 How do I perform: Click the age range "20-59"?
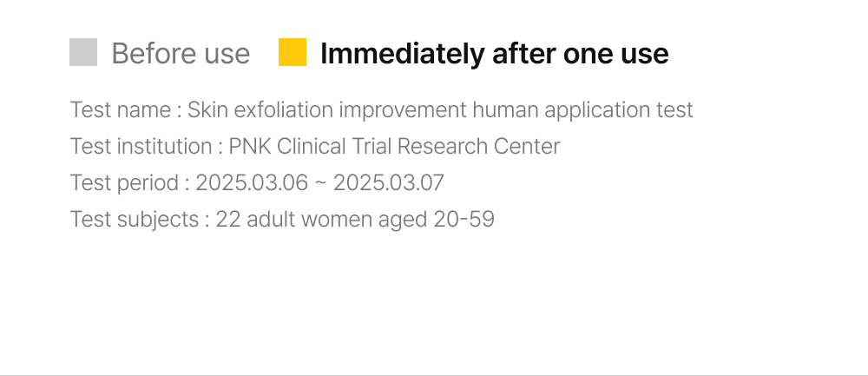[x=464, y=219]
